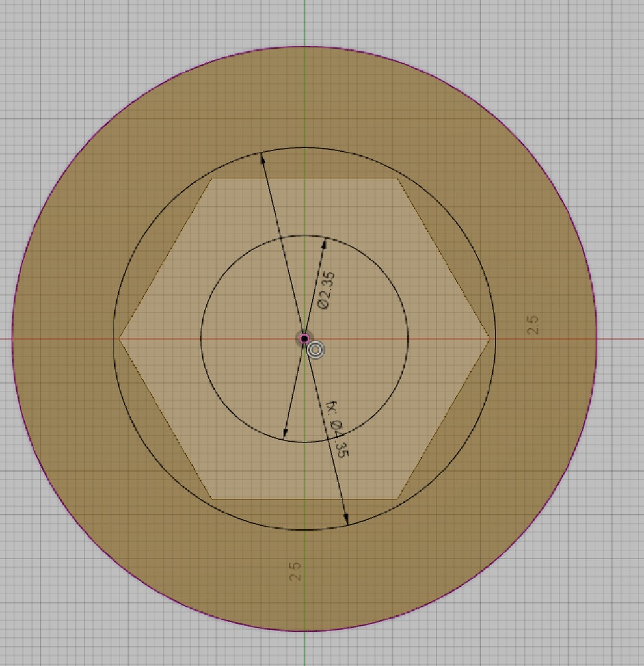Click the grid scale label 25 at the bottom

click(x=296, y=571)
